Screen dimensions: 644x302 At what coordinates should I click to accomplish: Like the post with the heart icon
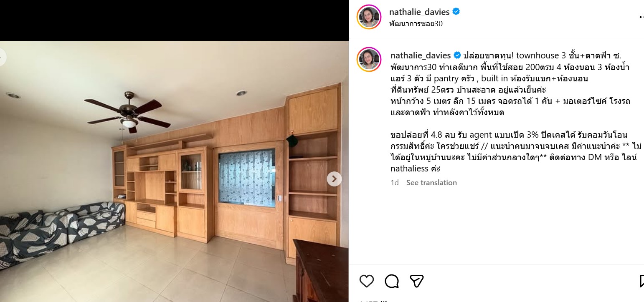point(366,281)
